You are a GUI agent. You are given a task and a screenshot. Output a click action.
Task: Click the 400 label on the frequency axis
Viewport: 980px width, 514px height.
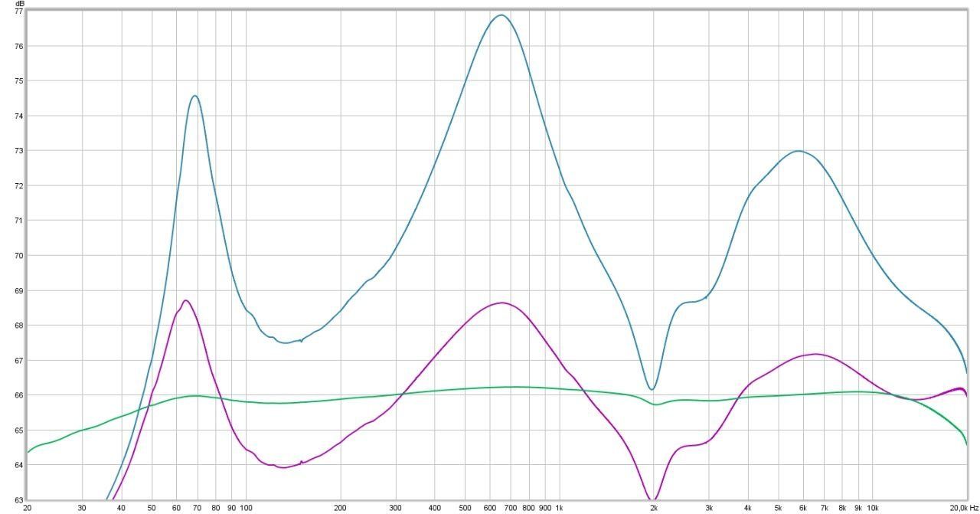[x=435, y=508]
